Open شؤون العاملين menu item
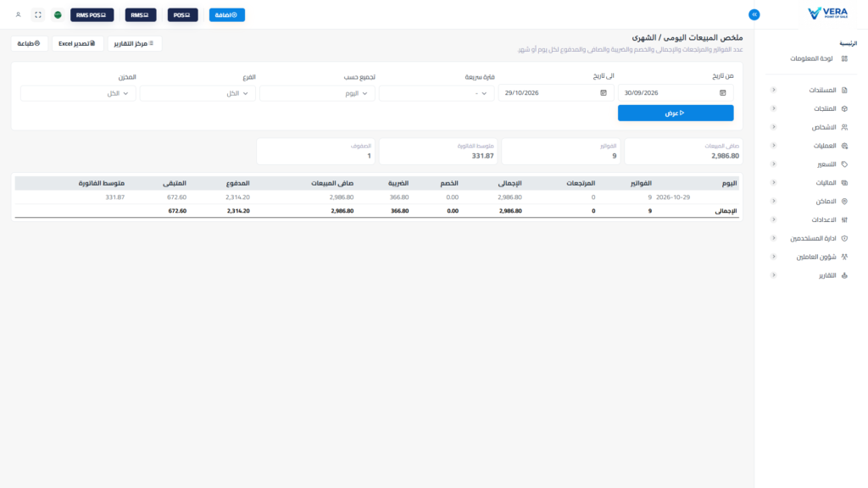Screen dimensions: 868x488 (x=810, y=257)
